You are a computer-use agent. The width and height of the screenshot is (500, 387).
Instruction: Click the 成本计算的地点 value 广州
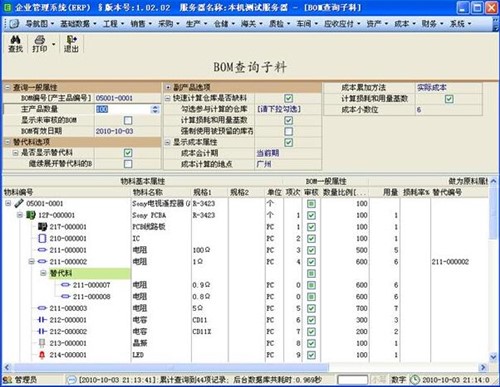coord(264,164)
